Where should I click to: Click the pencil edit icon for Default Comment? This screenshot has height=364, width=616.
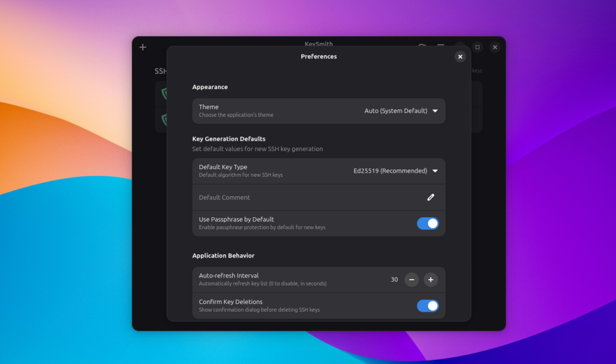tap(431, 197)
